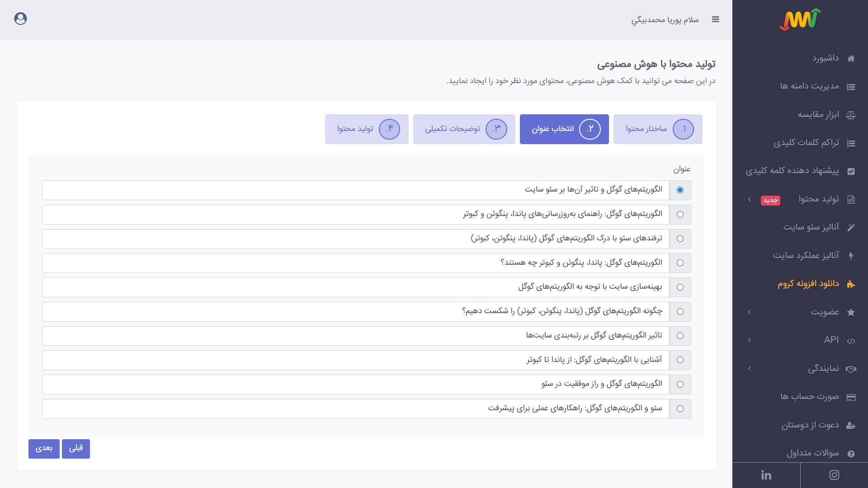Click the icon beside تراکم کلمات کلیدی
The width and height of the screenshot is (868, 488).
(x=851, y=143)
